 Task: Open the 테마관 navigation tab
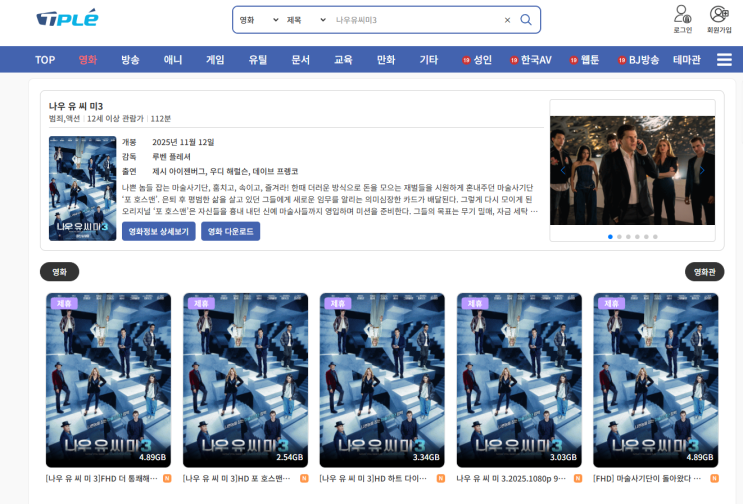tap(687, 60)
